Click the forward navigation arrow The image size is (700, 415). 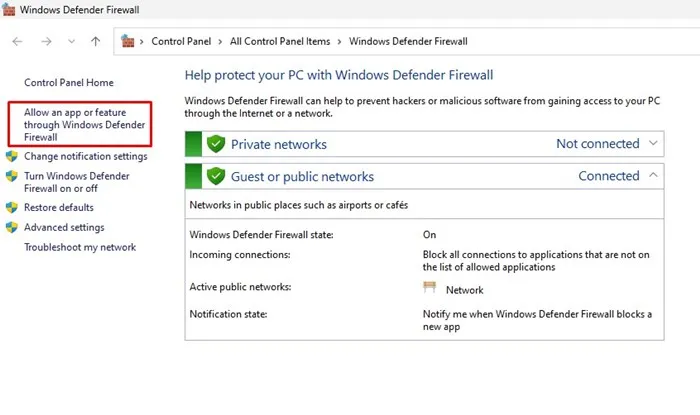pyautogui.click(x=45, y=42)
